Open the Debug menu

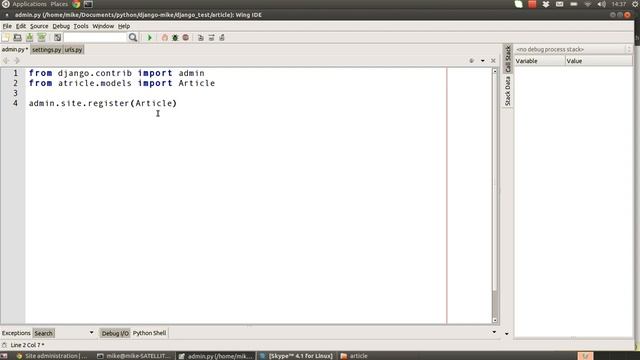click(61, 26)
